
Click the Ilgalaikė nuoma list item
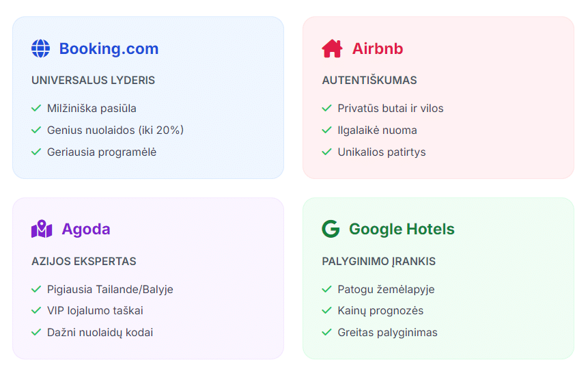(x=377, y=130)
